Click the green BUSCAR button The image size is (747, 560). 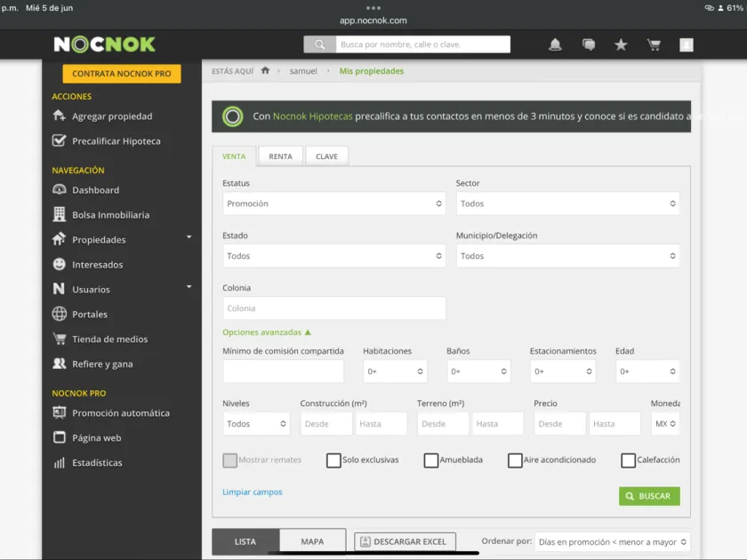point(649,496)
